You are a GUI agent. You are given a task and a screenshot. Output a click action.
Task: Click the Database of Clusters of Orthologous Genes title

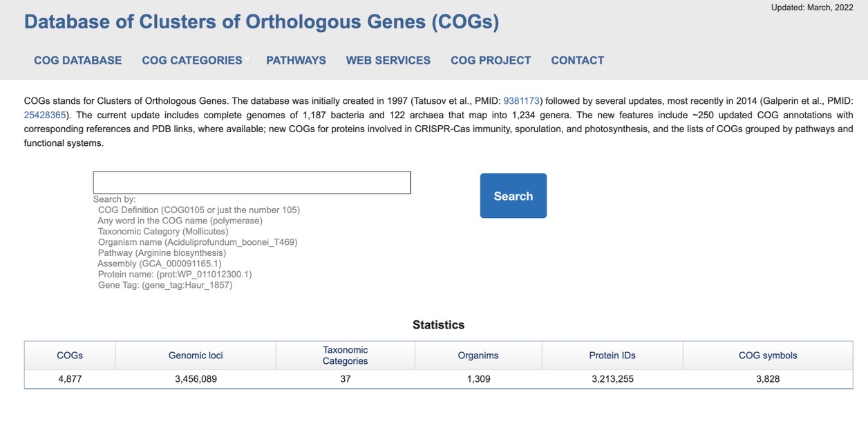click(261, 22)
